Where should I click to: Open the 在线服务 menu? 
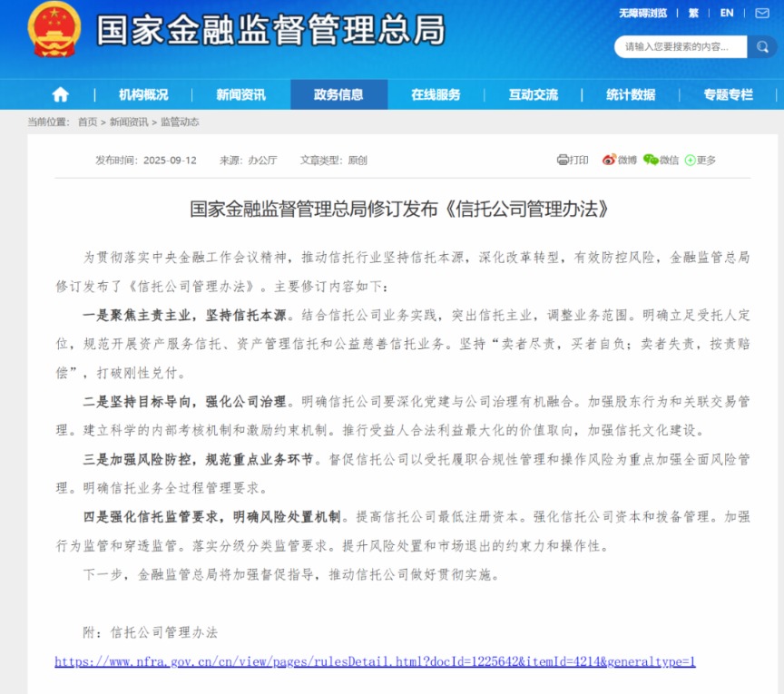coord(436,94)
